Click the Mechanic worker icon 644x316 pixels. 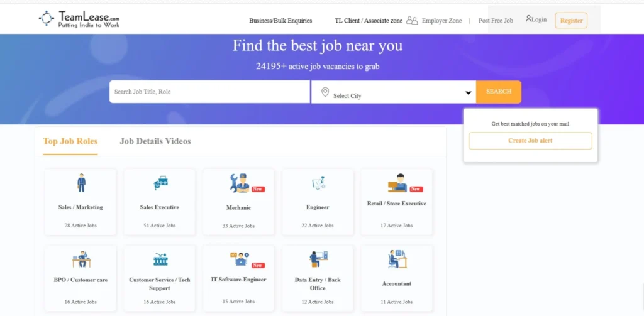(x=240, y=183)
